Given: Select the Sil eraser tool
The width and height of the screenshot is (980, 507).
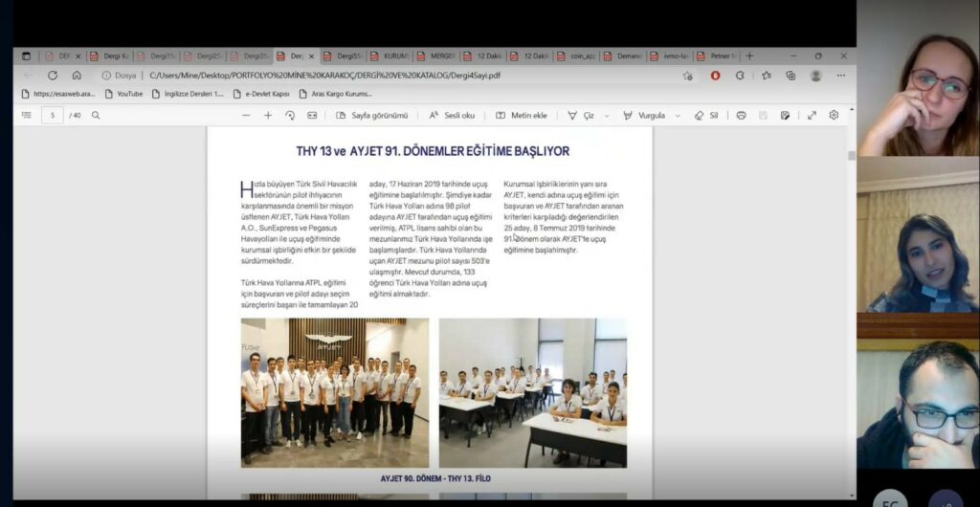Looking at the screenshot, I should click(706, 116).
